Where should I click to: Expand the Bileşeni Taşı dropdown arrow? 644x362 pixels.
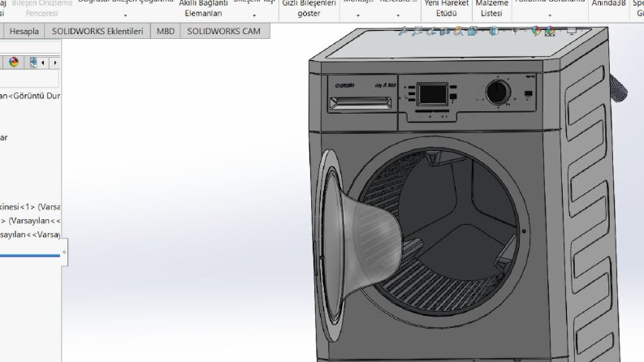[254, 15]
